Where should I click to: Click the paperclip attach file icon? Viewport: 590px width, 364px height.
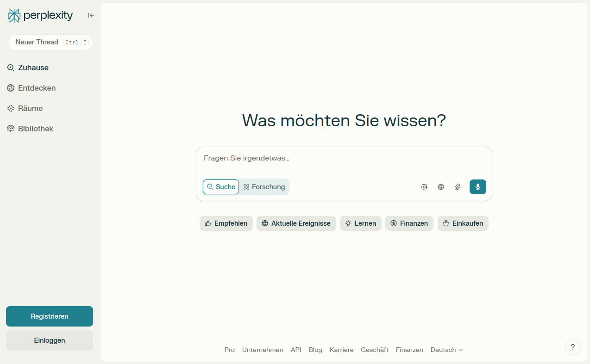(x=458, y=187)
